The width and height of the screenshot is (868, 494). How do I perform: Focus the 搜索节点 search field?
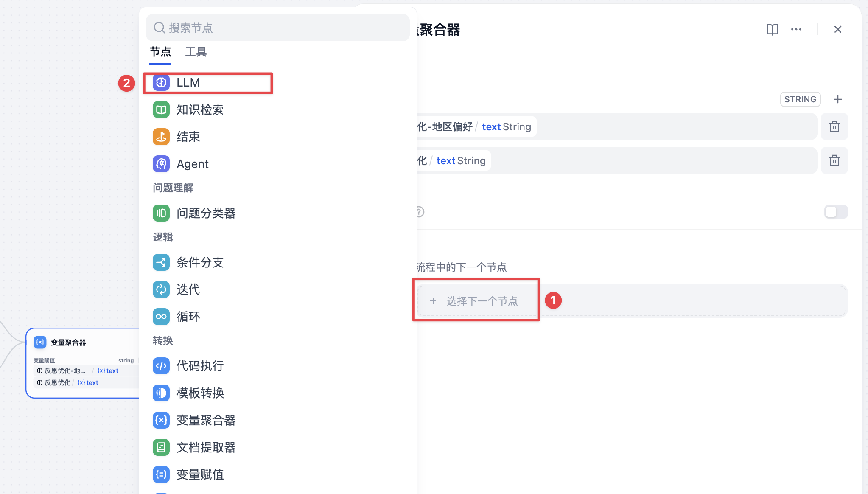click(278, 28)
